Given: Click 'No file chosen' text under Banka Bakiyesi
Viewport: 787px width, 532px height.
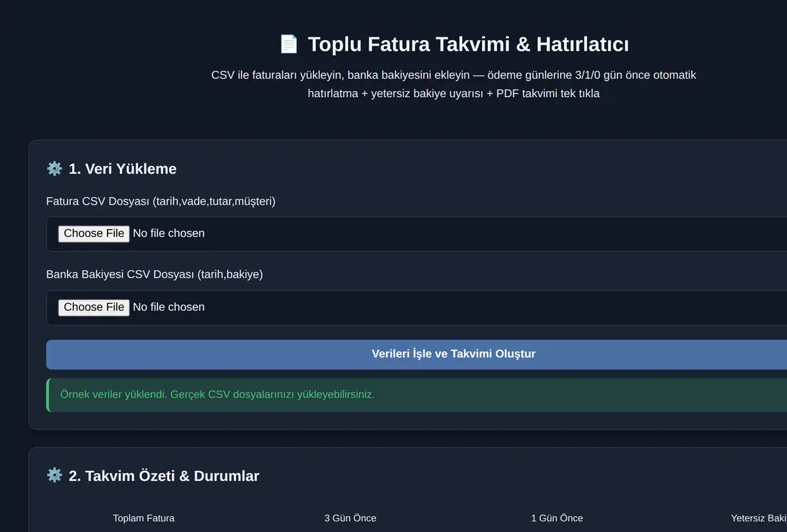Looking at the screenshot, I should coord(169,307).
